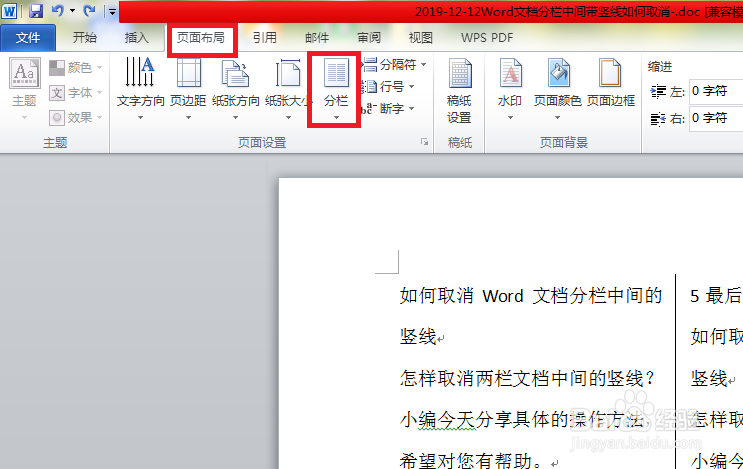This screenshot has height=469, width=743.
Task: Click the word 'Word' in the first line
Action: pyautogui.click(x=503, y=296)
